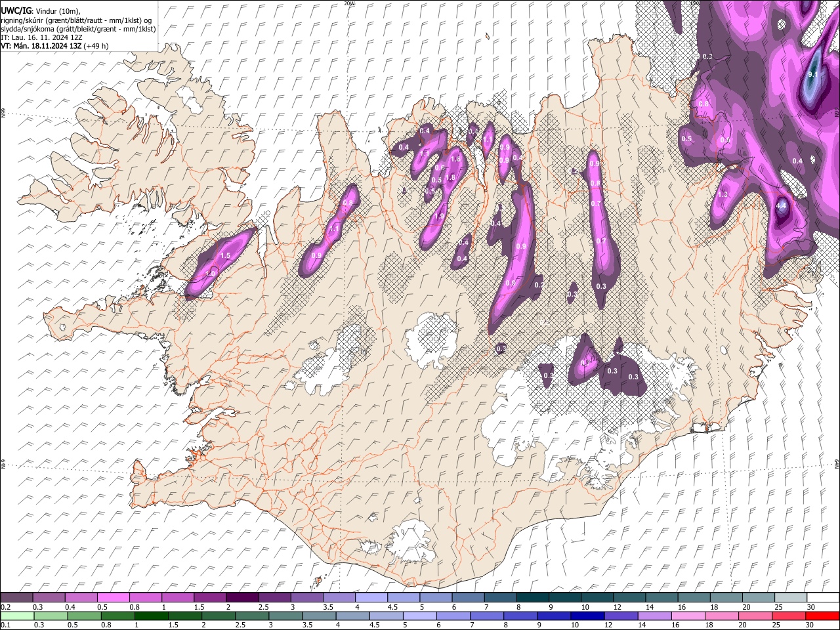
Task: Click the 9.1 precipitation value on the map
Action: click(812, 74)
